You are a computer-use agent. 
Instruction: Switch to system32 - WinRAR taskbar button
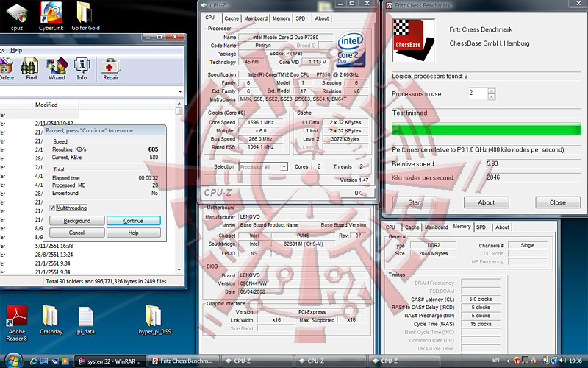pyautogui.click(x=110, y=361)
